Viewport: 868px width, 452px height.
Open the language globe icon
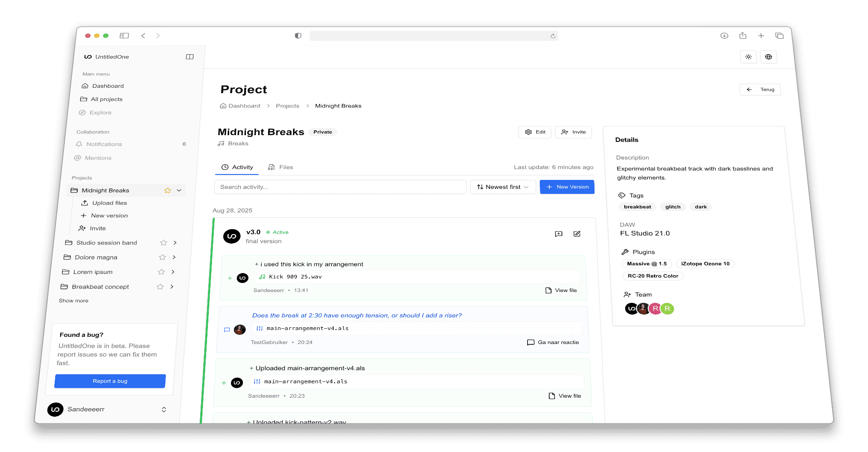pos(769,56)
